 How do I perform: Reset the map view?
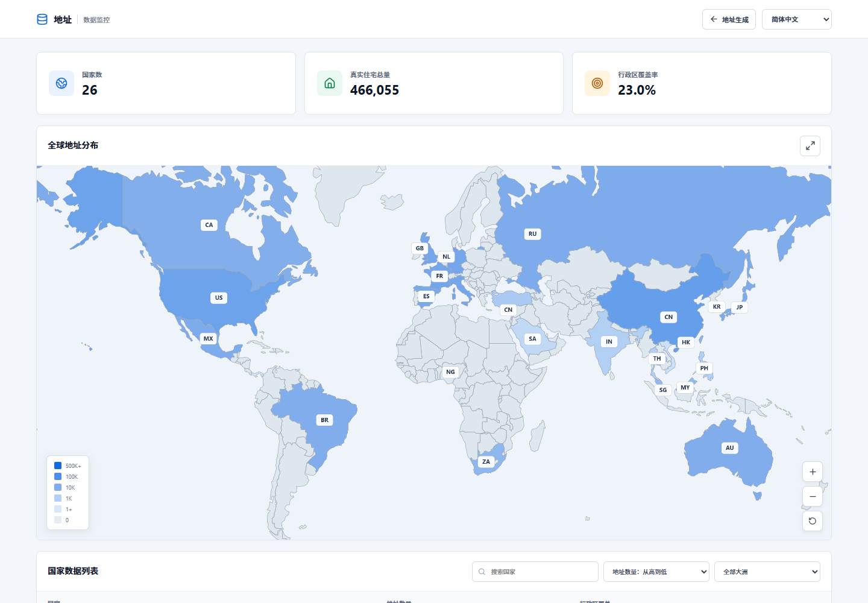(813, 521)
